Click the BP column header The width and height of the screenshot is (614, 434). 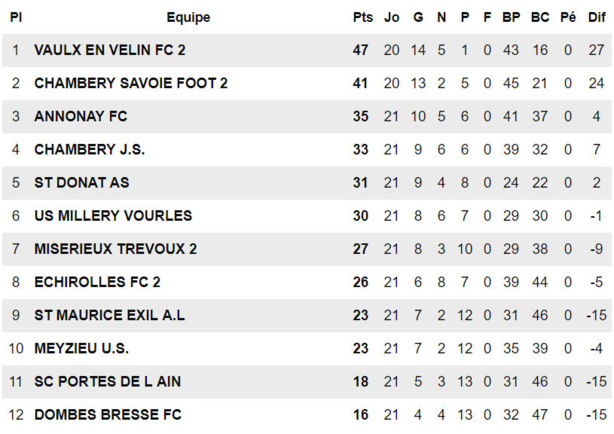pyautogui.click(x=511, y=17)
